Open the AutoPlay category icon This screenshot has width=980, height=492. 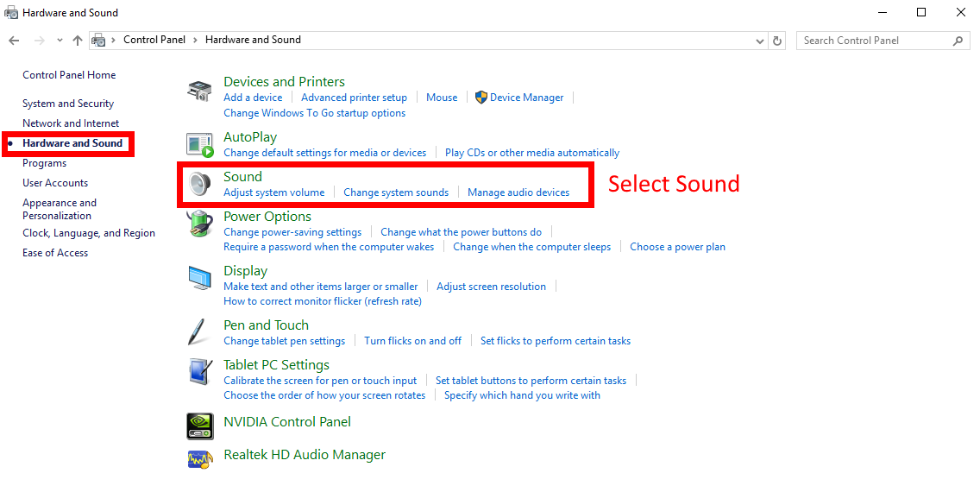pyautogui.click(x=200, y=145)
